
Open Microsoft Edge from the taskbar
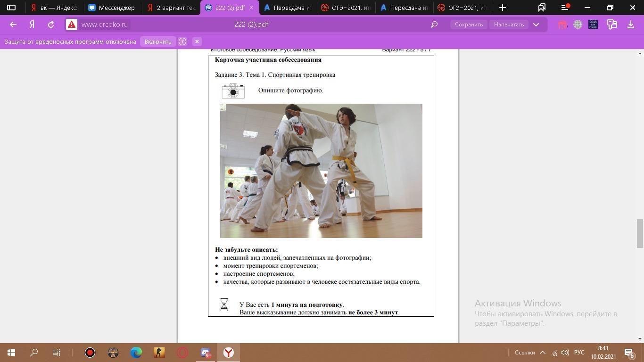(x=136, y=353)
